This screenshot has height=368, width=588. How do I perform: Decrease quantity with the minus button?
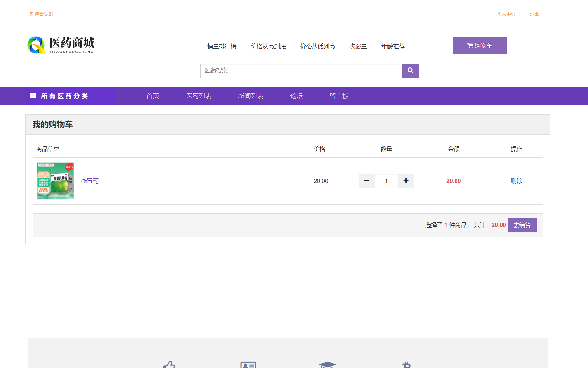367,181
